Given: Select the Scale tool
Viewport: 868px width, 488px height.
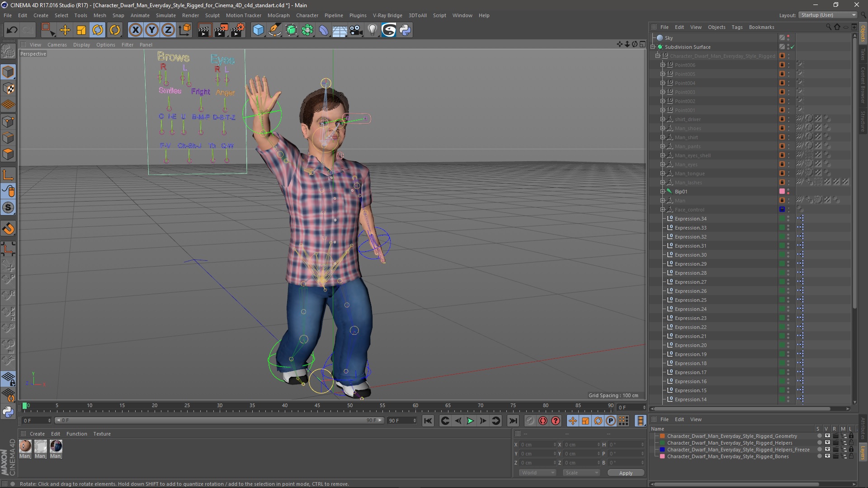Looking at the screenshot, I should point(81,30).
